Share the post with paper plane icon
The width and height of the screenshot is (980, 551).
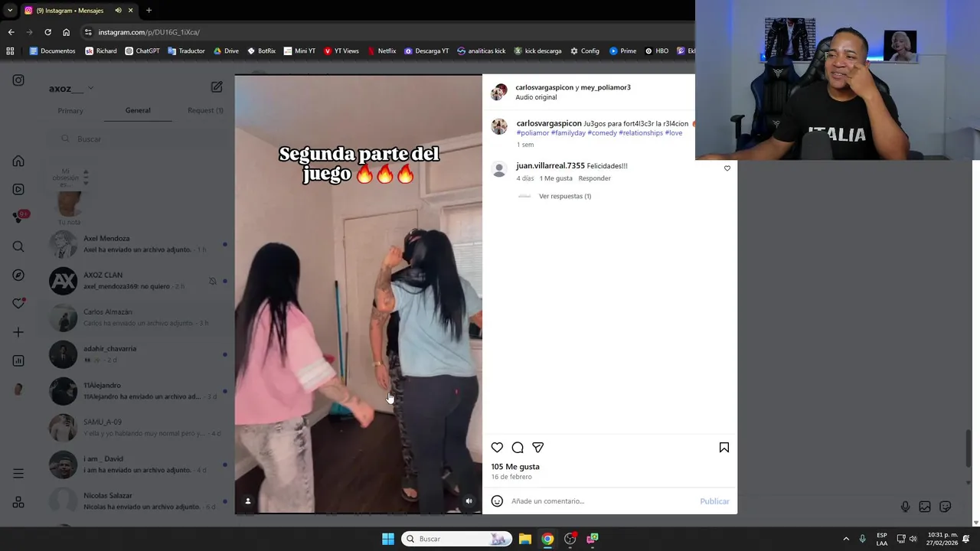pos(538,448)
